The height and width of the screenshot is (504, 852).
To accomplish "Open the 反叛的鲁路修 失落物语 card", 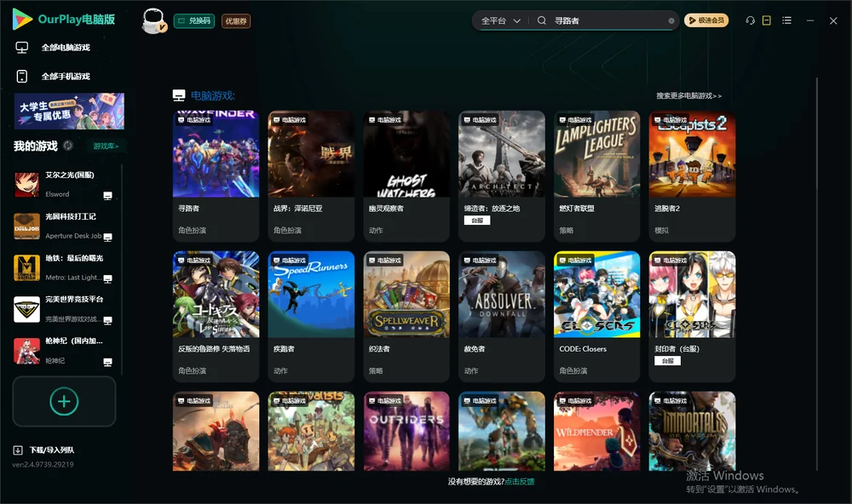I will point(216,317).
